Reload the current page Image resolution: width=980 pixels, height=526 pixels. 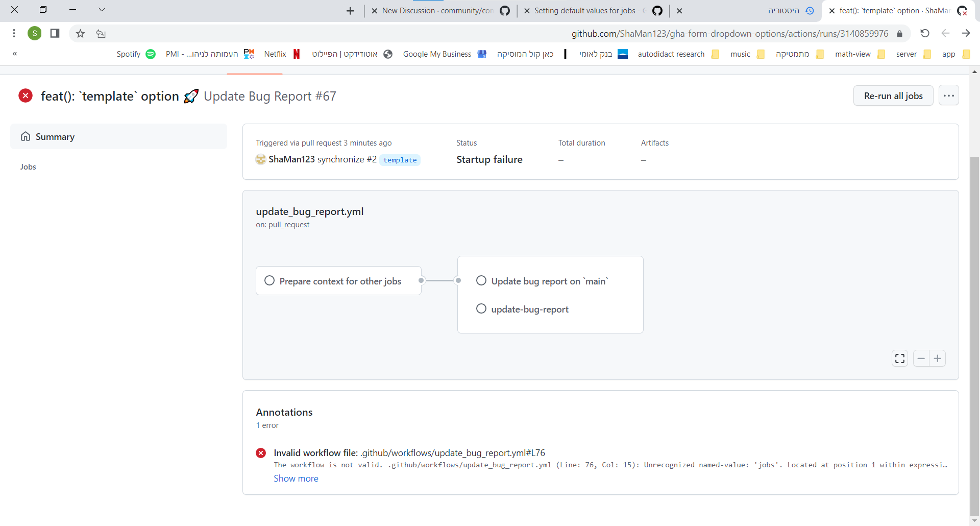pyautogui.click(x=925, y=33)
